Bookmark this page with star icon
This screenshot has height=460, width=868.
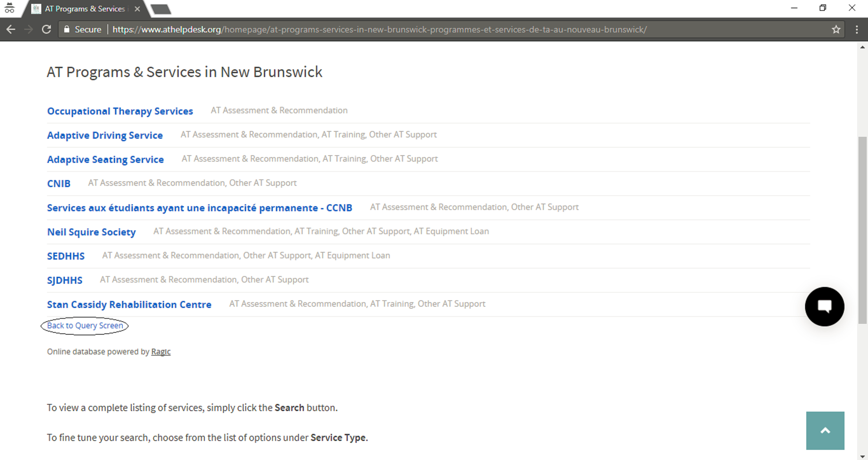836,30
